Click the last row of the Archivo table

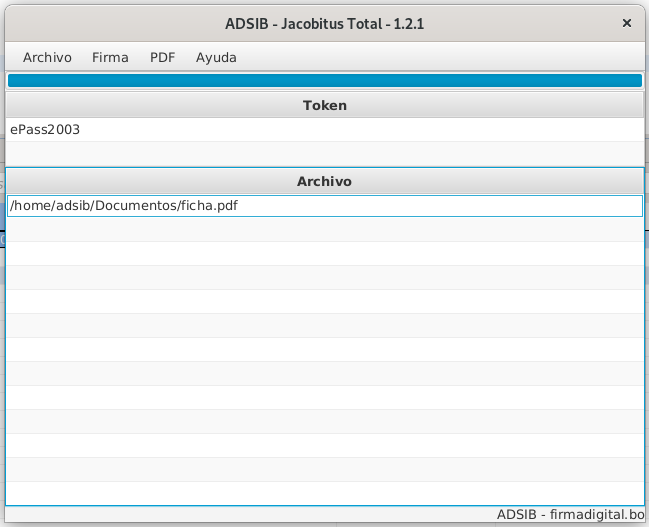(324, 494)
